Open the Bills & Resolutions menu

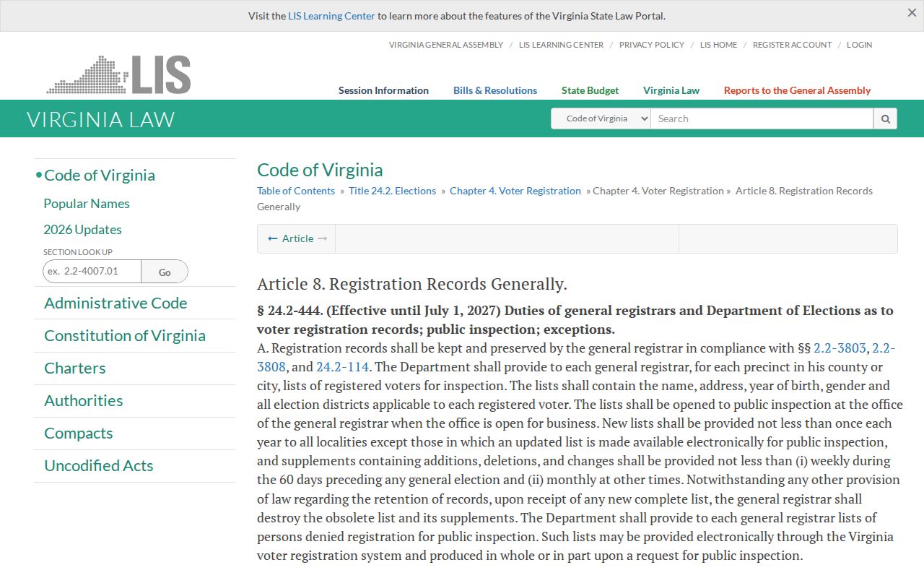click(x=495, y=90)
